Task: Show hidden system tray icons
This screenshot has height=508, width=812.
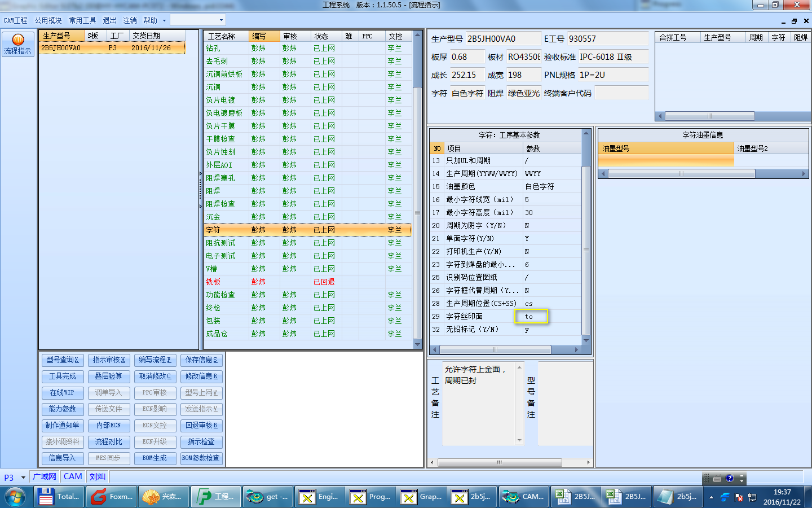Action: coord(711,497)
